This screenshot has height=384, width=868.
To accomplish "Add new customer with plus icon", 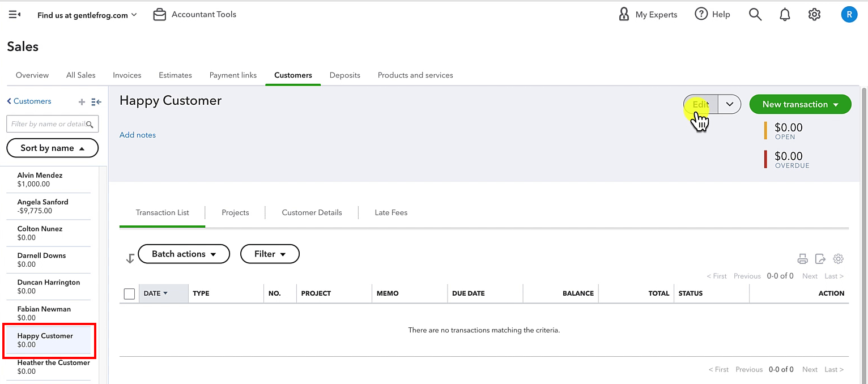I will click(x=82, y=102).
